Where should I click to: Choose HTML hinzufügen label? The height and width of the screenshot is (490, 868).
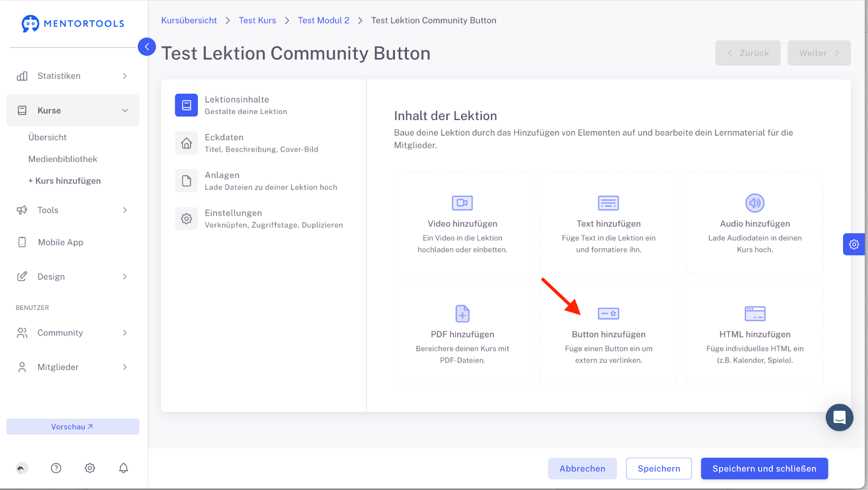coord(755,334)
